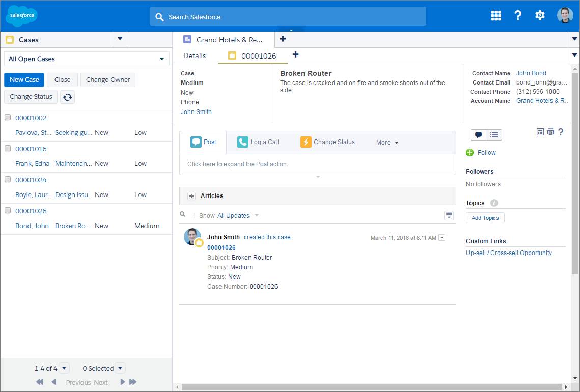This screenshot has width=580, height=392.
Task: Click the feed search magnifier icon
Action: (183, 214)
